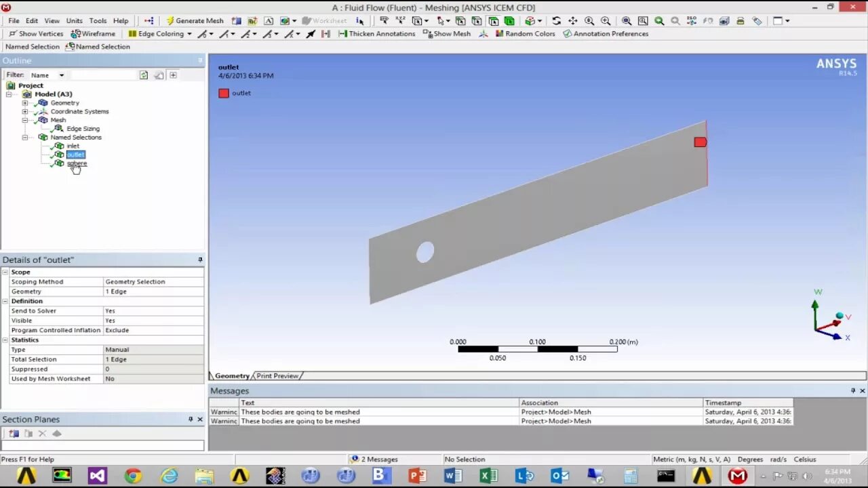Screen dimensions: 868x488
Task: Toggle Show Mesh display
Action: point(446,33)
